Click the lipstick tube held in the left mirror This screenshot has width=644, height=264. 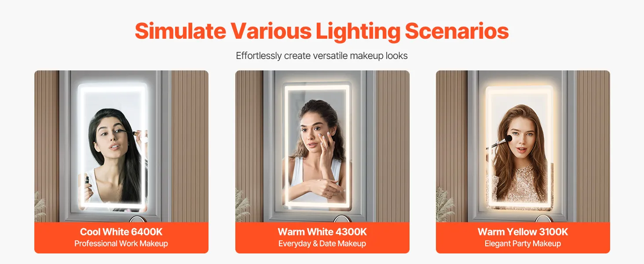point(87,180)
